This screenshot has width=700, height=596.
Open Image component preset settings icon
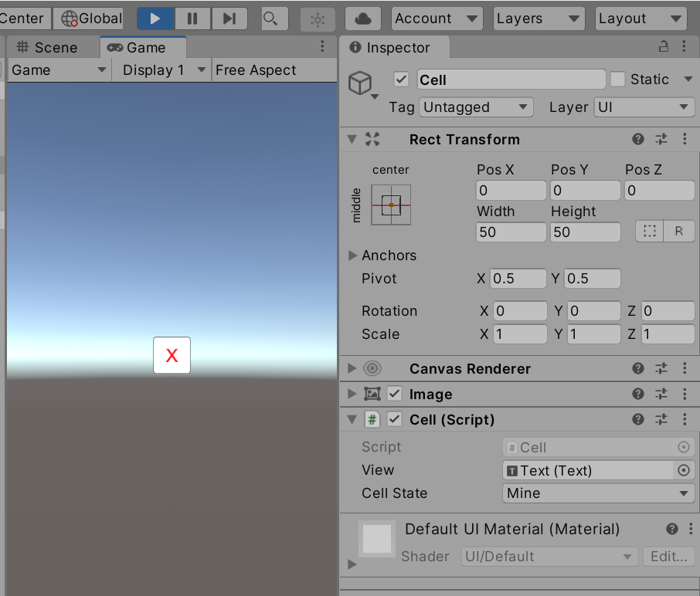[x=661, y=394]
